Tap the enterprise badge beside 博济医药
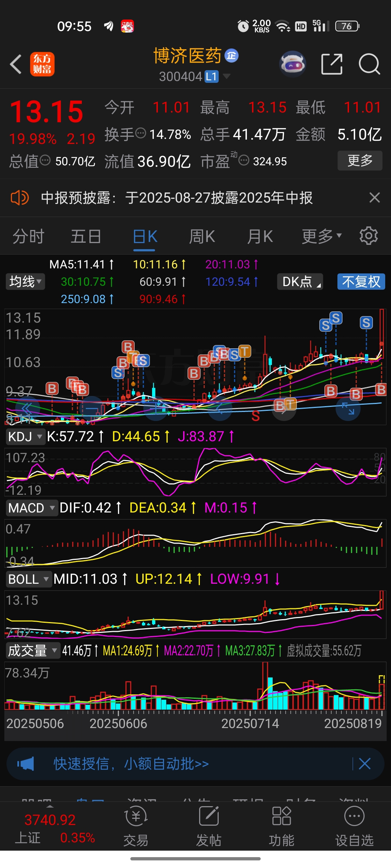 pos(231,55)
